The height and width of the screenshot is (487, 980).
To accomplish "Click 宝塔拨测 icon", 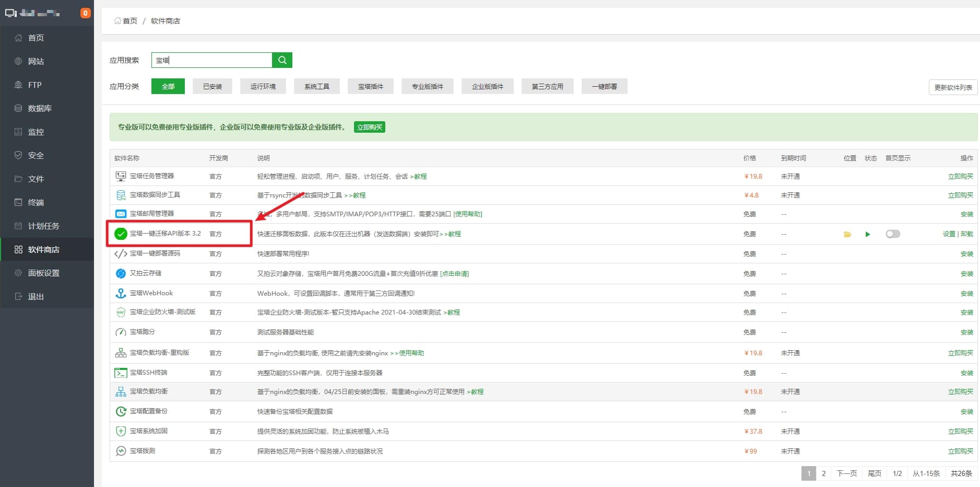I will 121,451.
